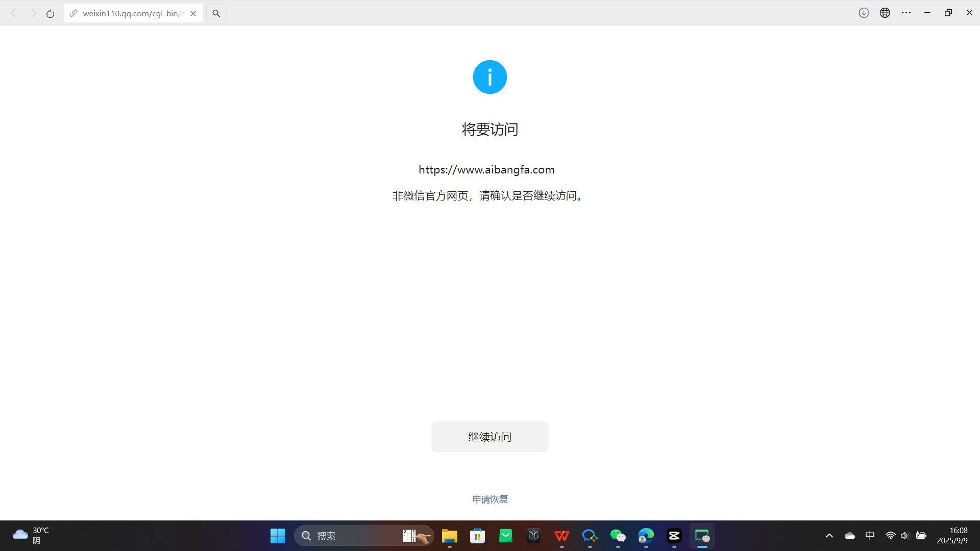Toggle the 中 input method indicator
This screenshot has height=551, width=980.
pos(870,536)
